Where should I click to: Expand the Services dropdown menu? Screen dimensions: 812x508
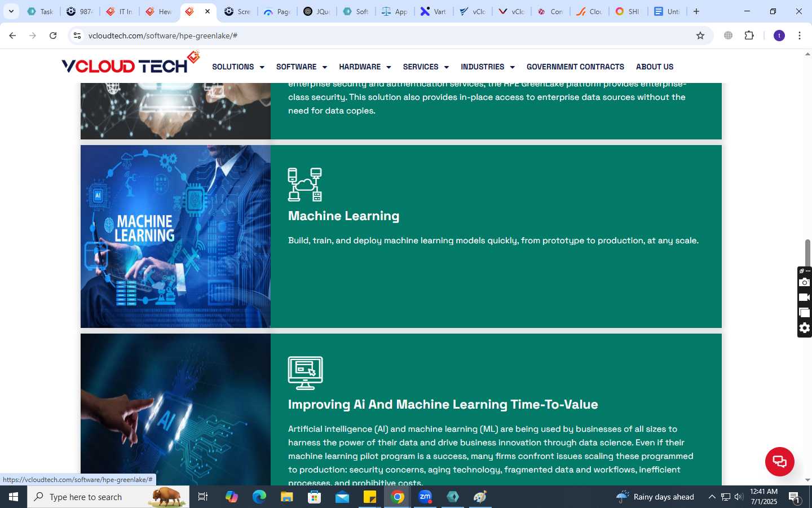coord(426,67)
